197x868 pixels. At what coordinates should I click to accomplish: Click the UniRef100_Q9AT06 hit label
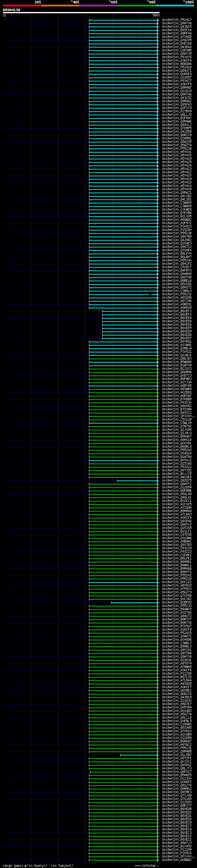click(177, 23)
